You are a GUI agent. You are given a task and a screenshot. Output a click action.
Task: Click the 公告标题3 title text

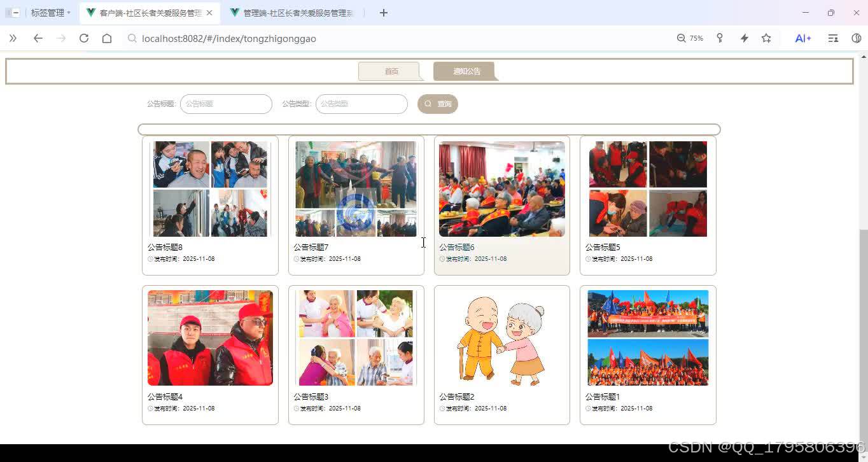click(x=311, y=397)
